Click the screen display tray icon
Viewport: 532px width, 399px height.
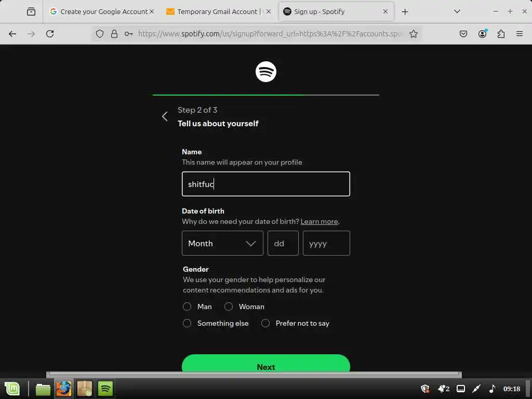click(460, 389)
